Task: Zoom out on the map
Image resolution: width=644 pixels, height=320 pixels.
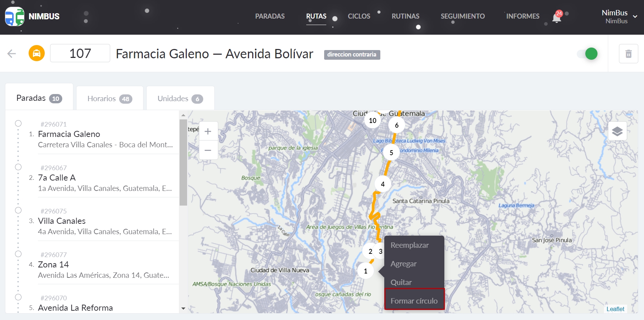Action: [208, 150]
